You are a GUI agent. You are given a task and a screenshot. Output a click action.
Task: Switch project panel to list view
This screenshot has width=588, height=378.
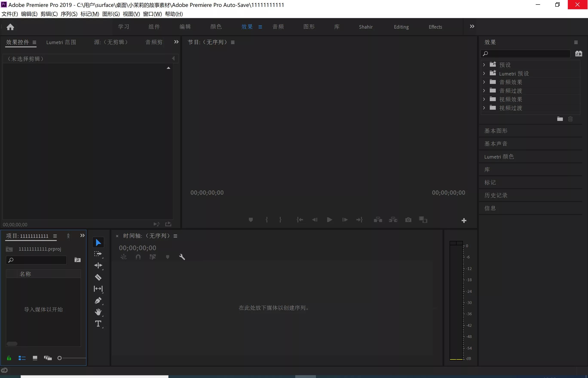[x=22, y=358]
